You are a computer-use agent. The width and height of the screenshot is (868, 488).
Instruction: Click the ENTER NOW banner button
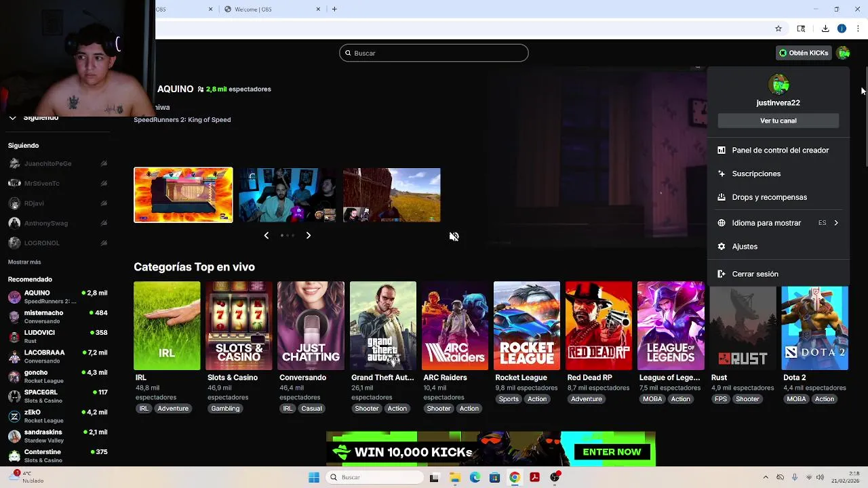612,452
